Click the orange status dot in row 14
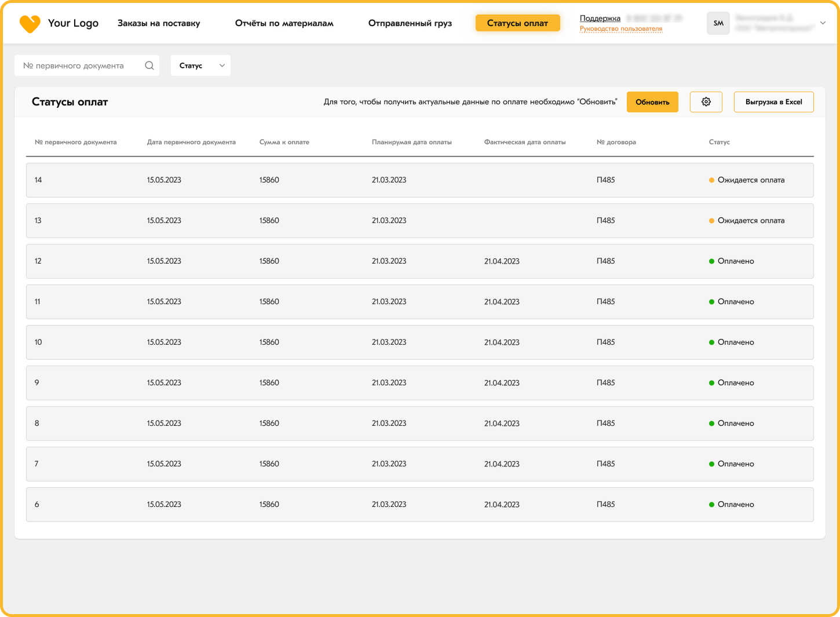 tap(711, 180)
